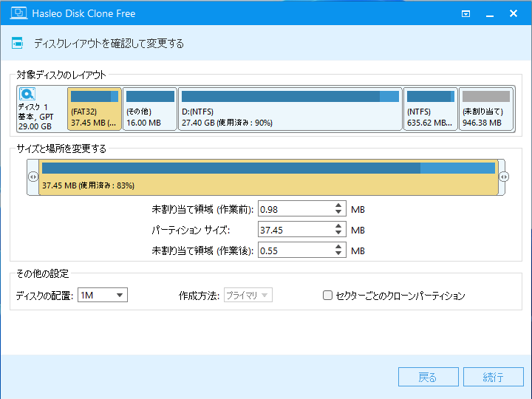The image size is (532, 399).
Task: Open the ディスクの配置 1M dropdown
Action: pyautogui.click(x=103, y=295)
